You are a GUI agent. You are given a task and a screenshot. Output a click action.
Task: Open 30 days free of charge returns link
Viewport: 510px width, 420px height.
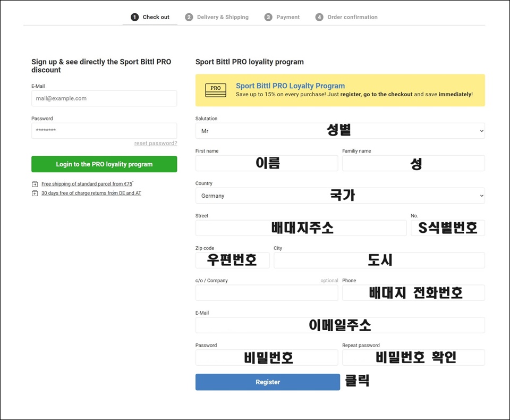pos(91,193)
